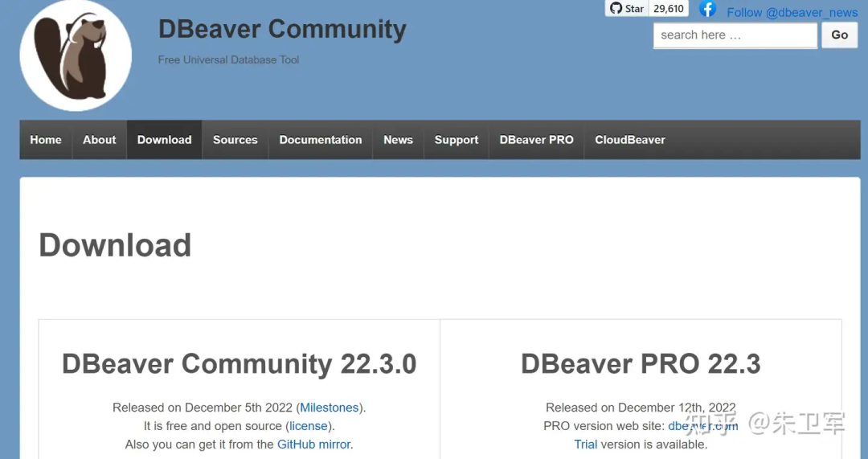Open the DBeaver PRO menu item

[x=536, y=140]
